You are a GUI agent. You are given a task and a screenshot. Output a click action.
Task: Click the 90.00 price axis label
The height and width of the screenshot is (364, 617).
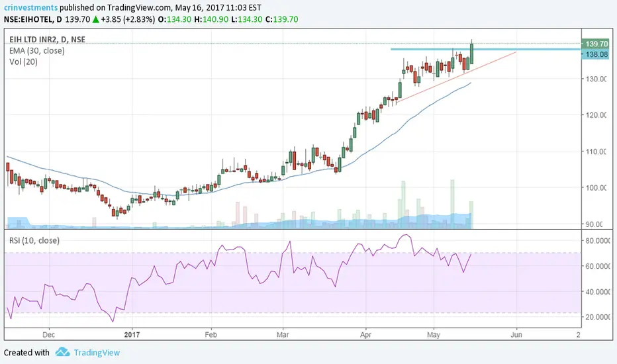(x=596, y=224)
